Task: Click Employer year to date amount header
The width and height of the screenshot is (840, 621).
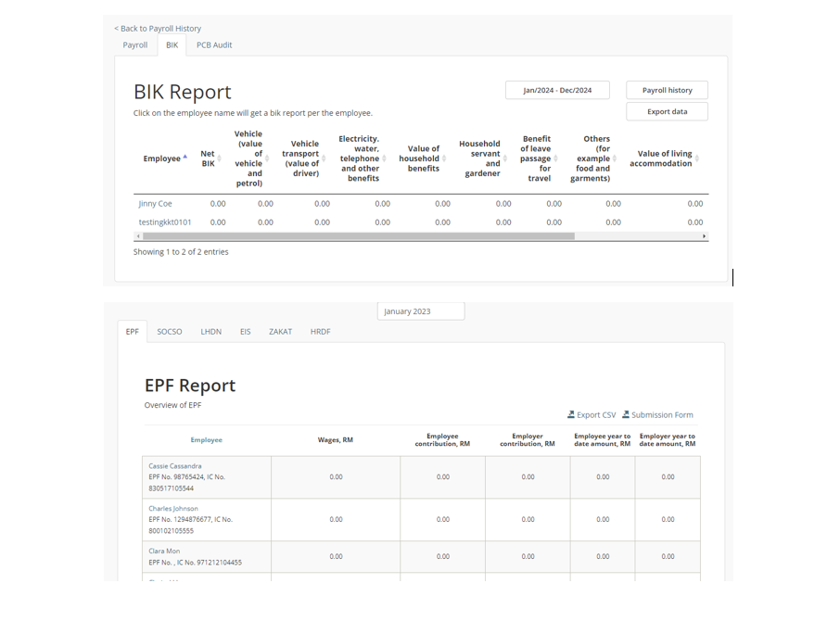Action: coord(668,440)
